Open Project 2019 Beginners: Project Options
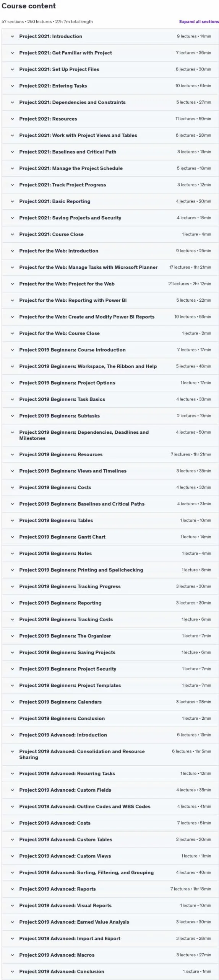The width and height of the screenshot is (219, 980). pyautogui.click(x=110, y=382)
